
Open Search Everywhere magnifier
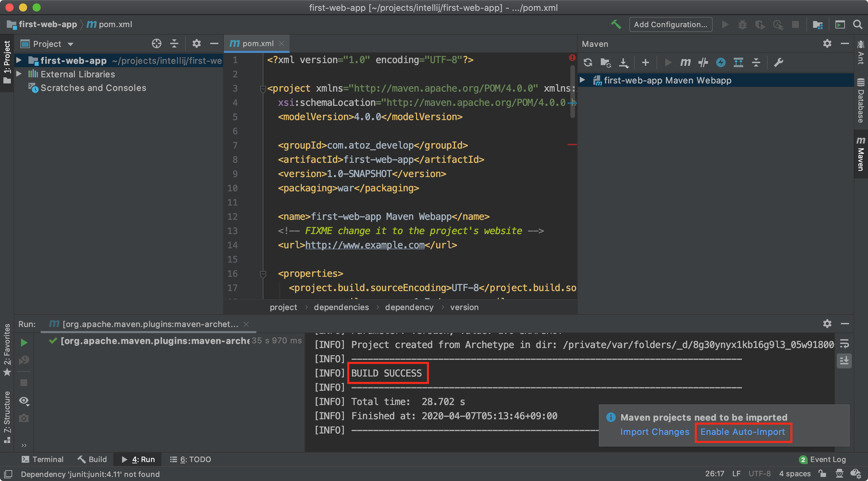click(858, 24)
